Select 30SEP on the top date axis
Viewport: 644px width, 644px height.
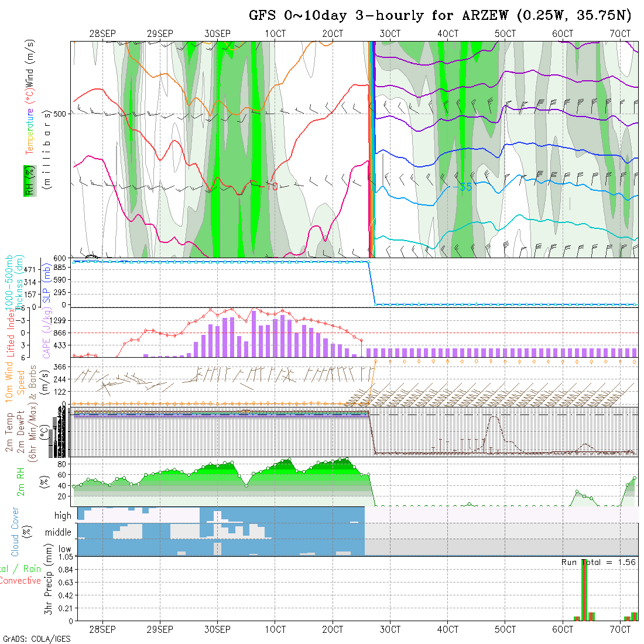(217, 34)
